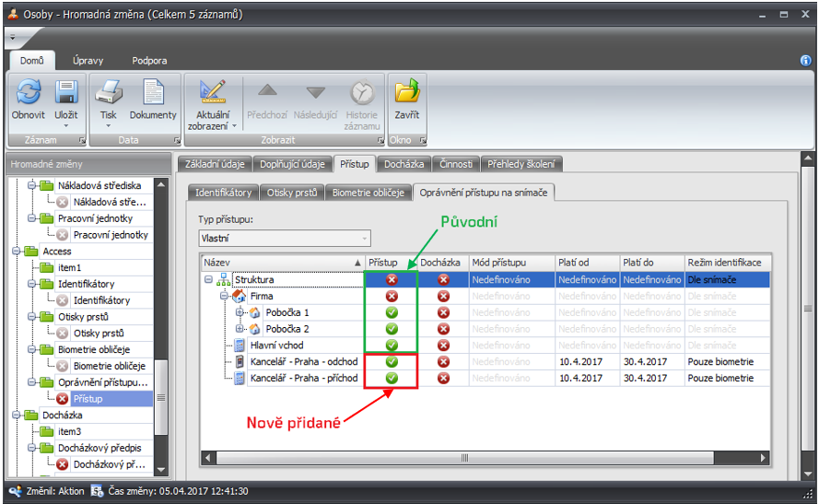Switch to the Úpravy ribbon tab

tap(88, 61)
